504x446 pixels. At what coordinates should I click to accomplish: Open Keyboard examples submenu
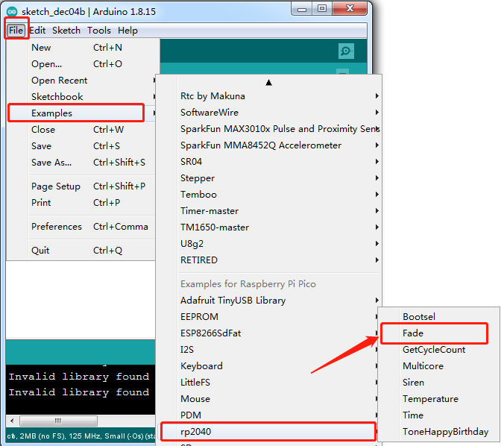pos(268,366)
